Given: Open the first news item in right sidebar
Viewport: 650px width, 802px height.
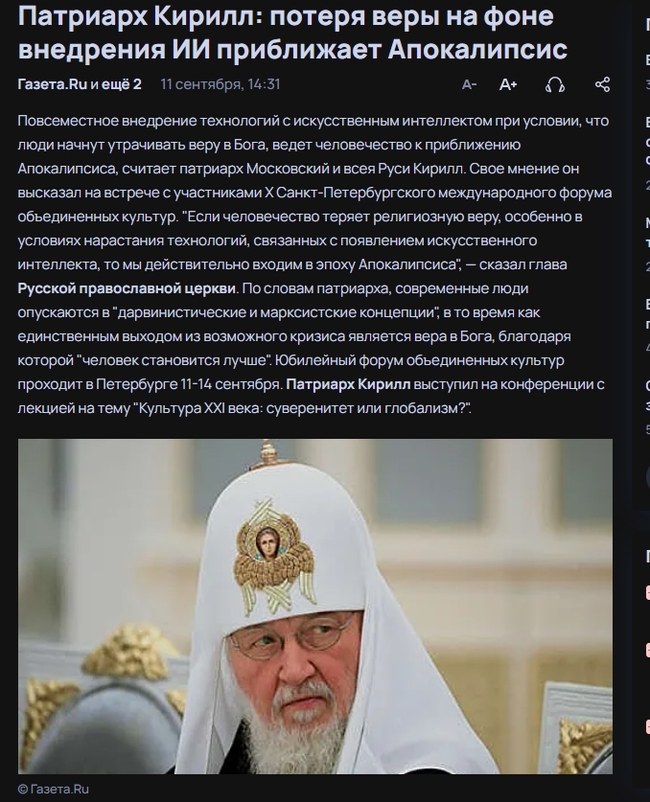Looking at the screenshot, I should pyautogui.click(x=647, y=72).
